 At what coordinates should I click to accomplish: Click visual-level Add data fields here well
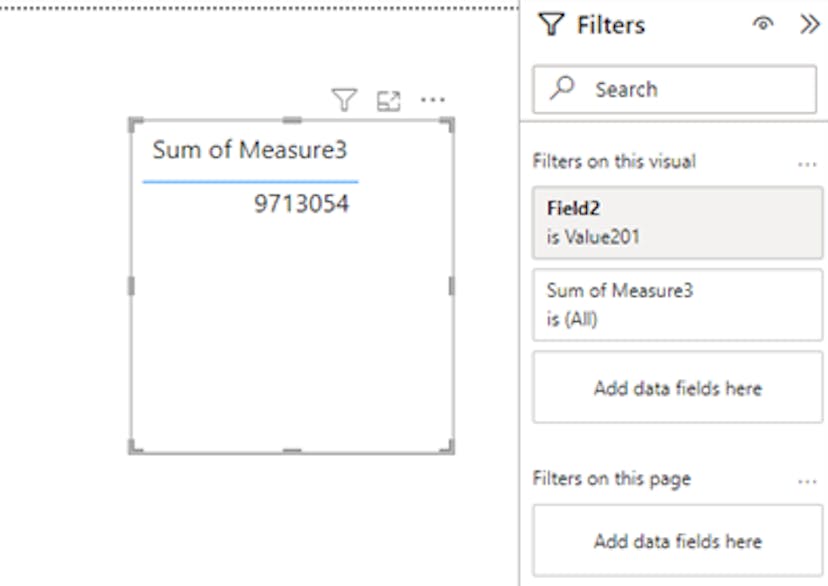pyautogui.click(x=678, y=387)
